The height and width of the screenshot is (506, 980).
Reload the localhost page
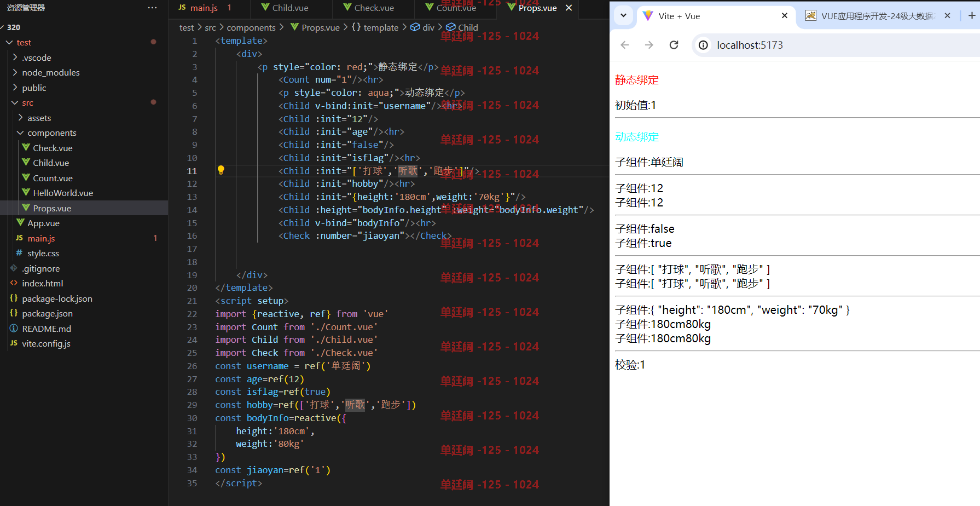click(674, 45)
